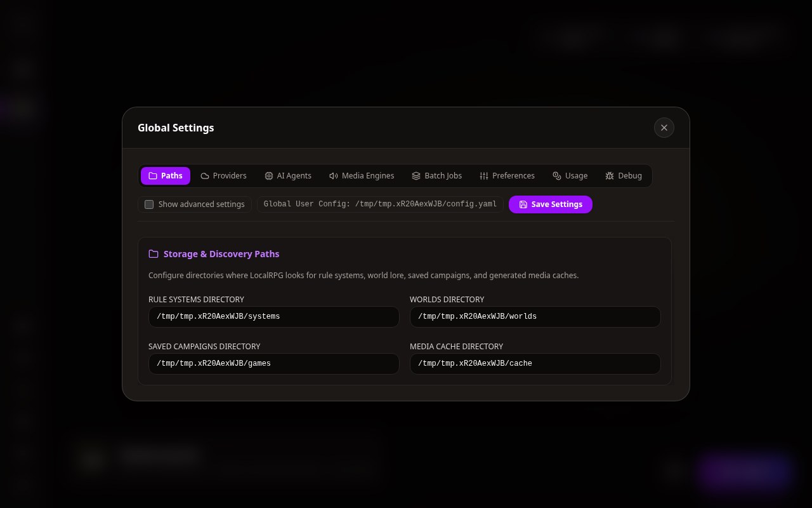Edit the Media Cache Directory field
Viewport: 812px width, 508px height.
point(535,364)
